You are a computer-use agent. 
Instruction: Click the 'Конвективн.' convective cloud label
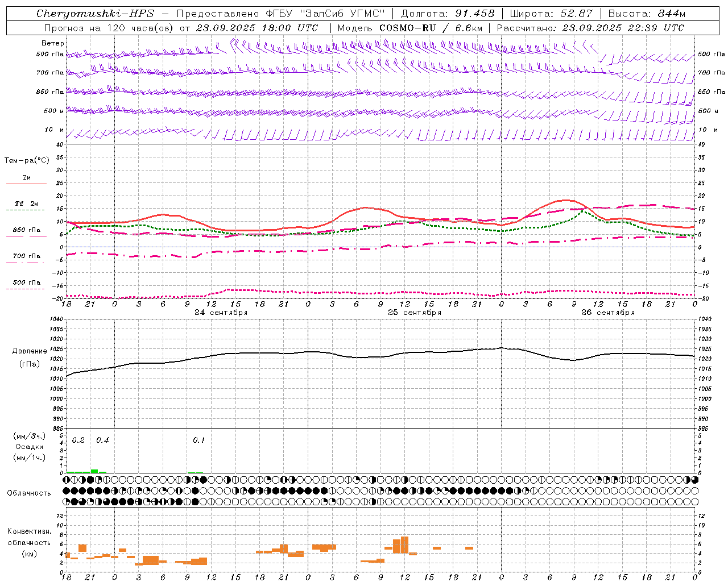[x=29, y=531]
